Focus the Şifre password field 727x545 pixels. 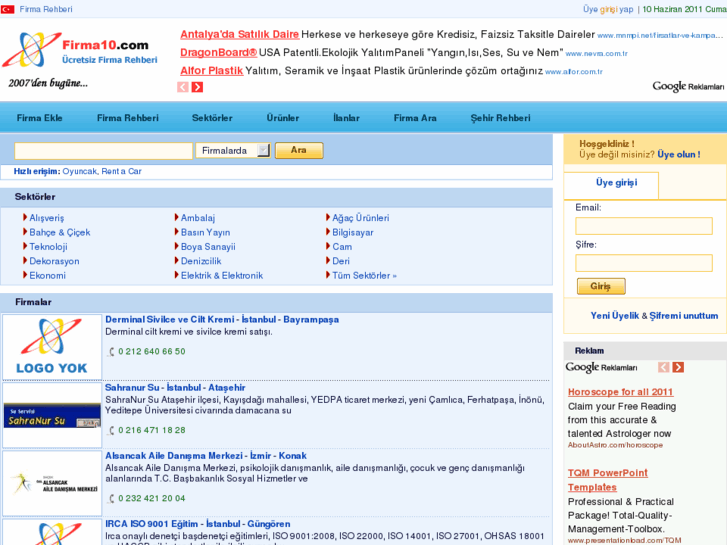pyautogui.click(x=643, y=263)
